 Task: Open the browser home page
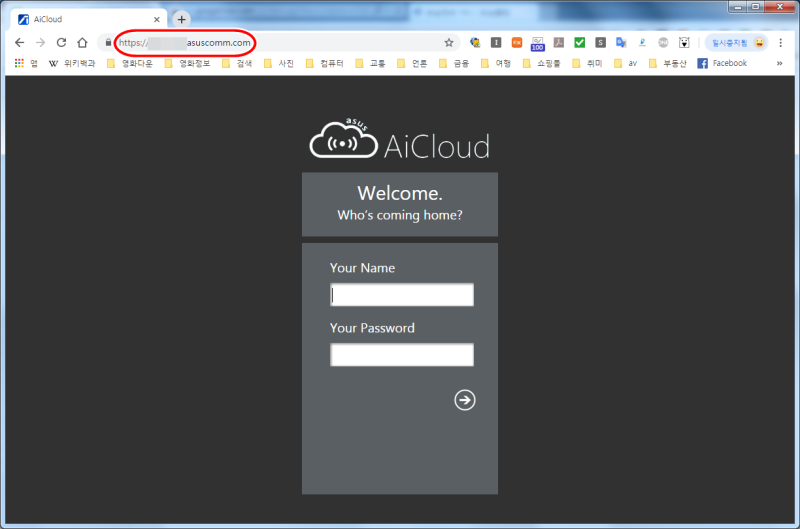(x=82, y=43)
